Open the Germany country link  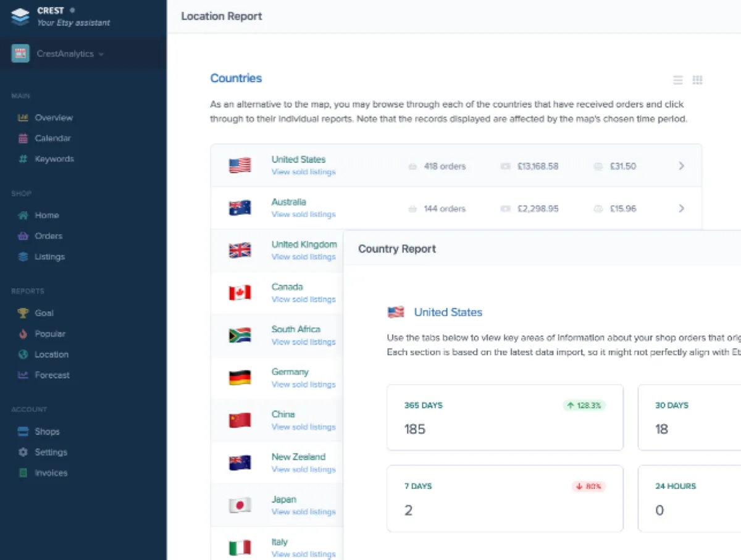click(x=290, y=372)
